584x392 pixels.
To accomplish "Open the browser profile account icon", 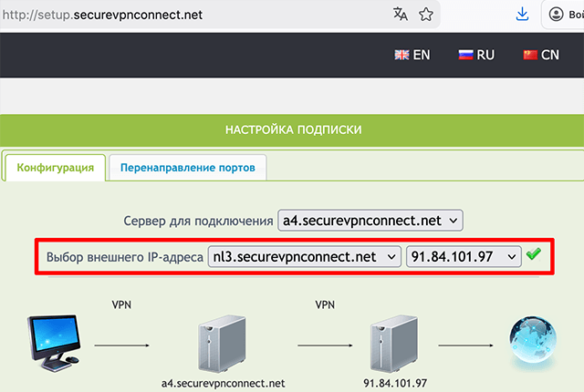I will (556, 15).
